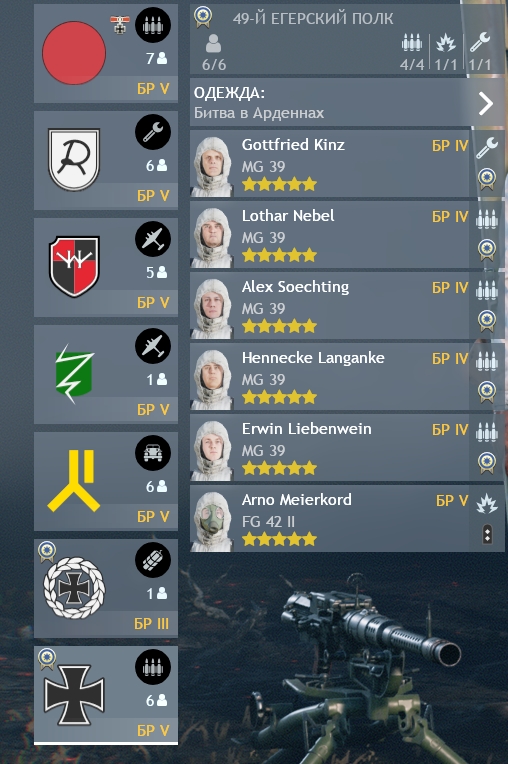Select the black iron cross machine gunner squad
The image size is (508, 764).
[106, 695]
